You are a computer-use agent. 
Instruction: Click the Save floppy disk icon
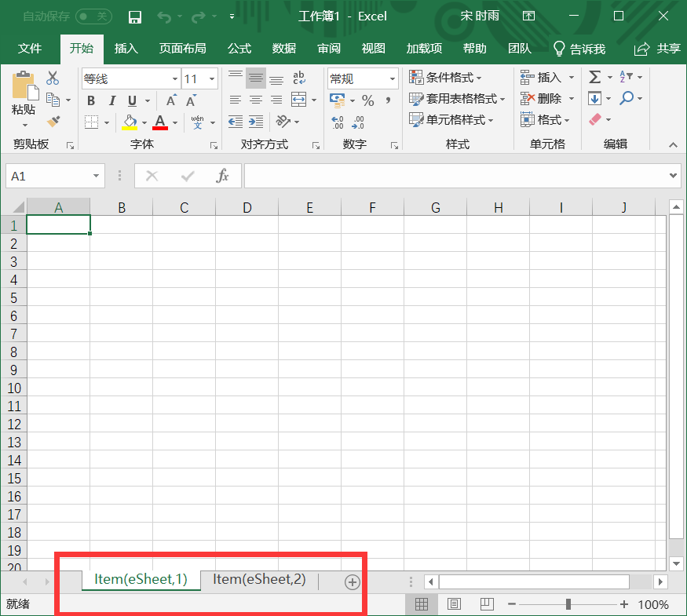(x=135, y=16)
